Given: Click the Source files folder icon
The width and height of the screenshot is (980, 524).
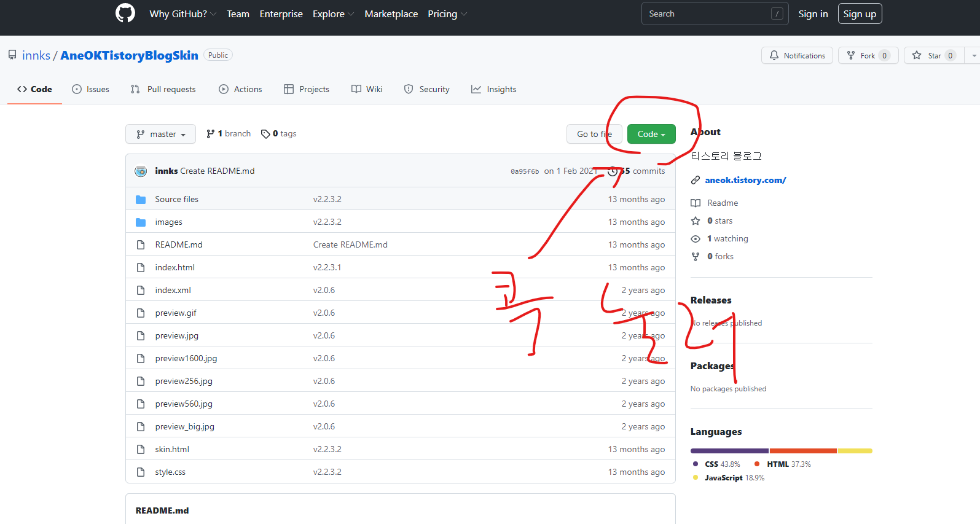Looking at the screenshot, I should pos(141,199).
